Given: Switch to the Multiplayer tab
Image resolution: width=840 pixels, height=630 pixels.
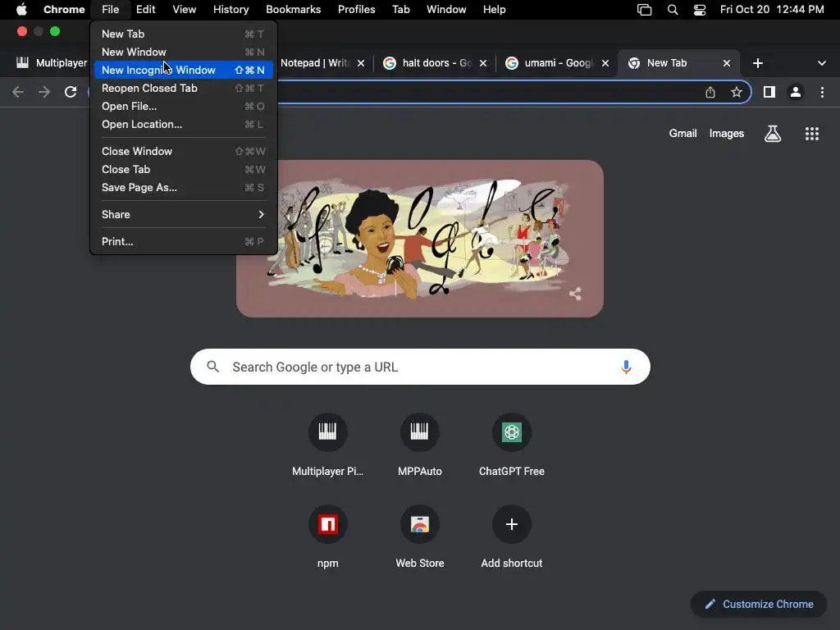Looking at the screenshot, I should click(51, 63).
